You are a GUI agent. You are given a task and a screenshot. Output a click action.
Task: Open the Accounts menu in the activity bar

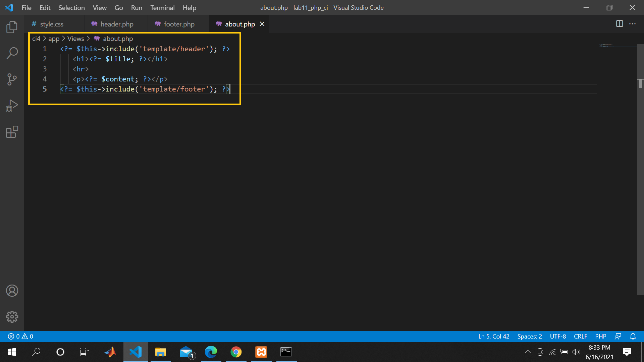pyautogui.click(x=12, y=291)
